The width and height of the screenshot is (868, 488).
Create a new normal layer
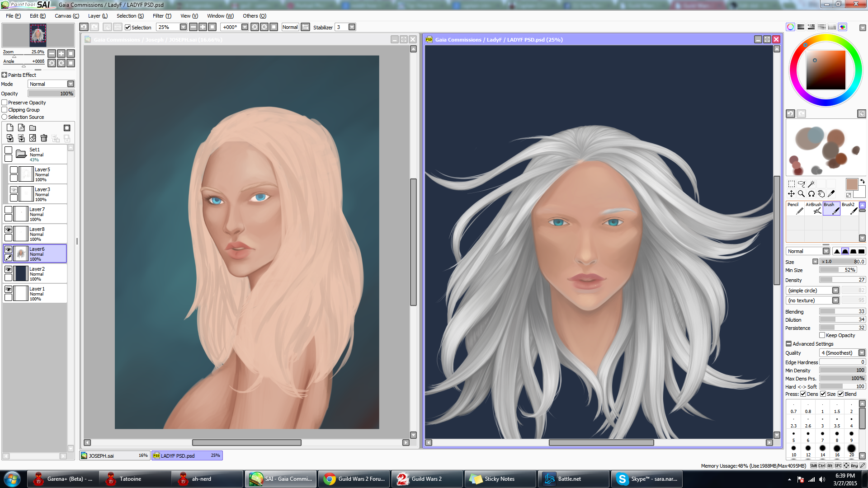tap(10, 128)
